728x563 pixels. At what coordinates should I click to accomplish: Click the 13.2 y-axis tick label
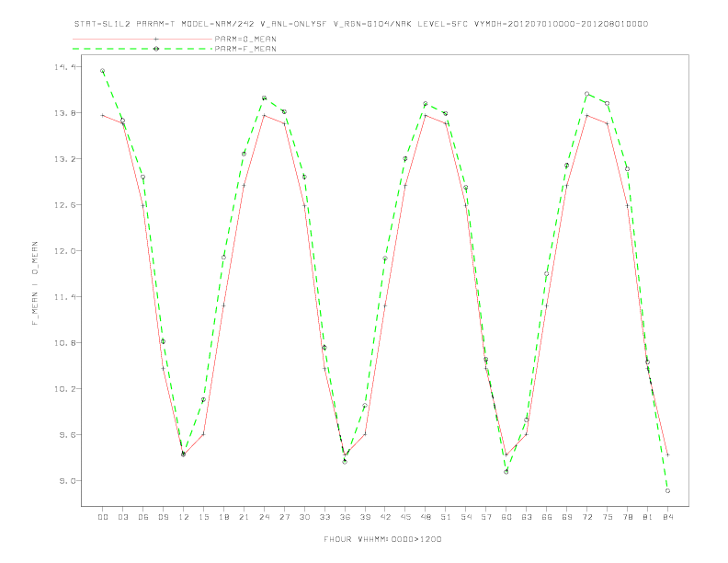(x=64, y=159)
